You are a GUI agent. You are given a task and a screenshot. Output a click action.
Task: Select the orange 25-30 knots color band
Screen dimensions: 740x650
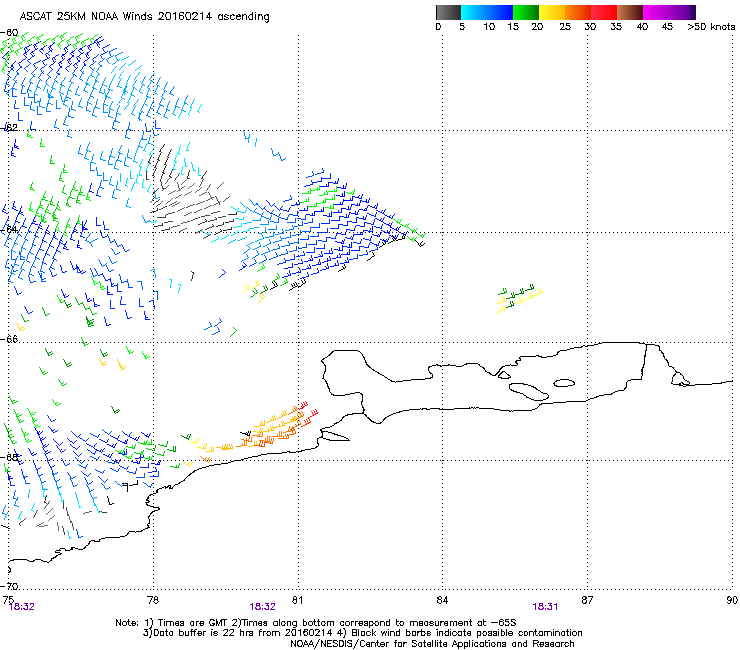click(578, 12)
